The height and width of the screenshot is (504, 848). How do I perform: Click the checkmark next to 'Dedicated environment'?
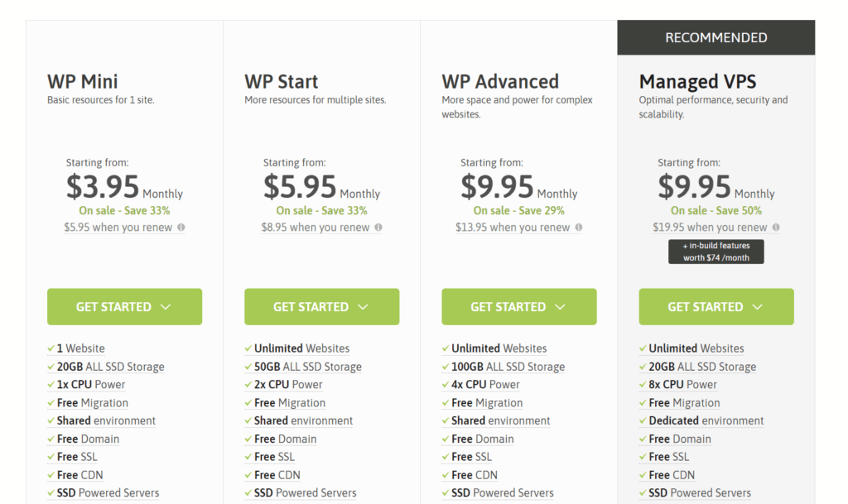coord(643,421)
